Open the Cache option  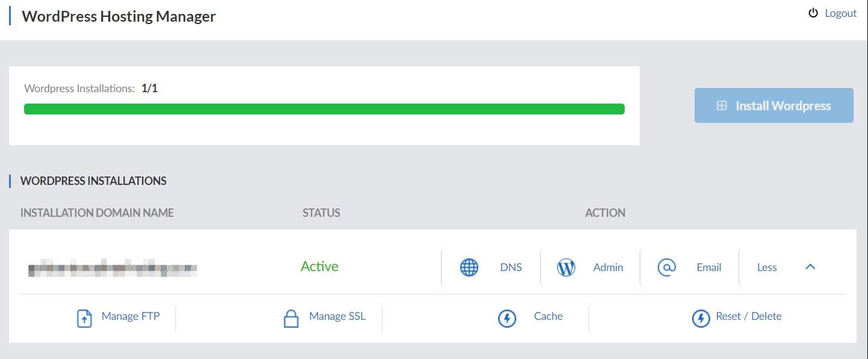(548, 316)
